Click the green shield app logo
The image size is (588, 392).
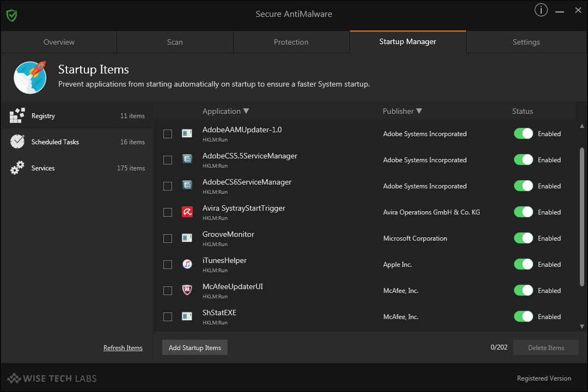(x=11, y=15)
